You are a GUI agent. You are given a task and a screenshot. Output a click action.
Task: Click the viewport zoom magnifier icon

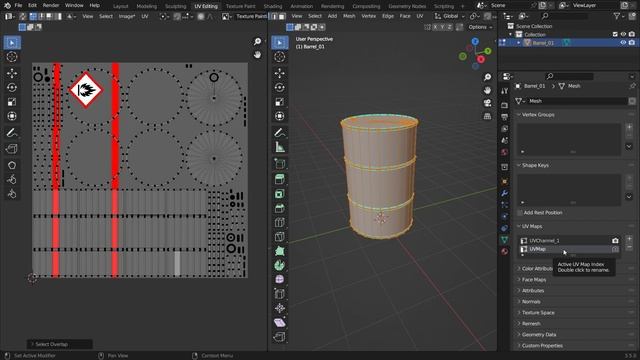[487, 77]
